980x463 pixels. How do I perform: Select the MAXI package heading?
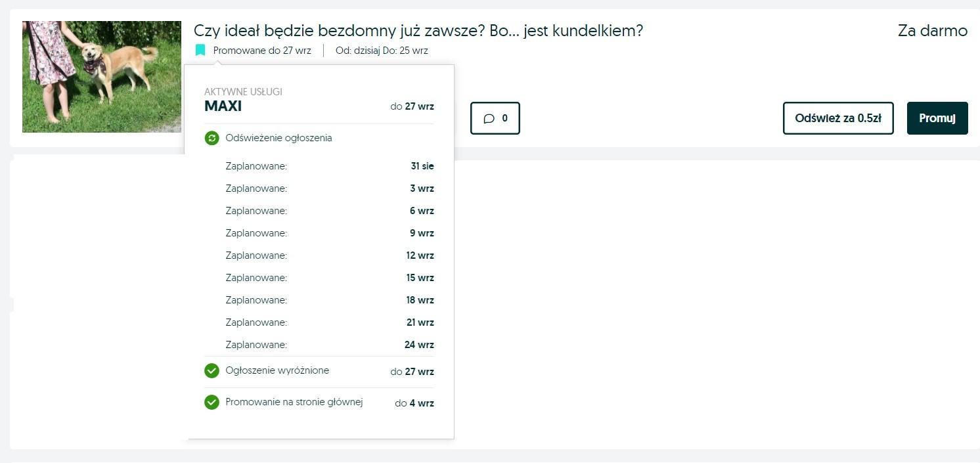(x=223, y=106)
